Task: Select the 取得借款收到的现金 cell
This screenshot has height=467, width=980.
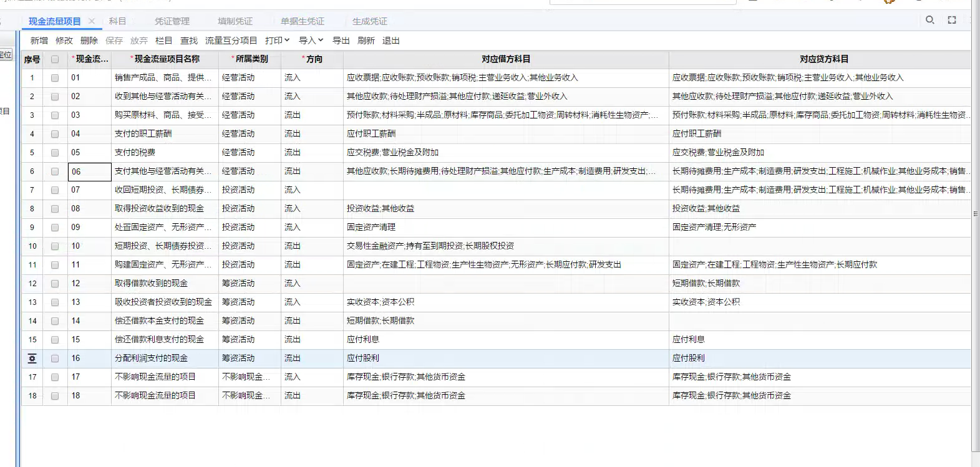Action: (x=165, y=284)
